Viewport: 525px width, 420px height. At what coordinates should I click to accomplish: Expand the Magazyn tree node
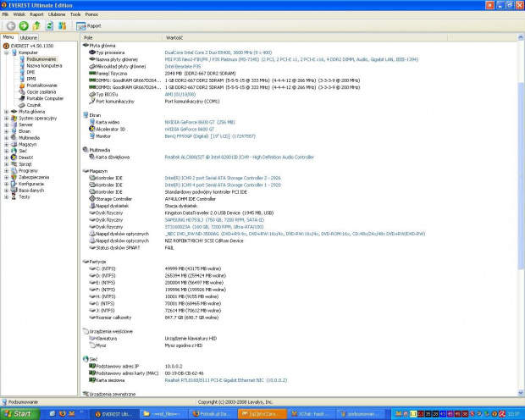pos(7,144)
